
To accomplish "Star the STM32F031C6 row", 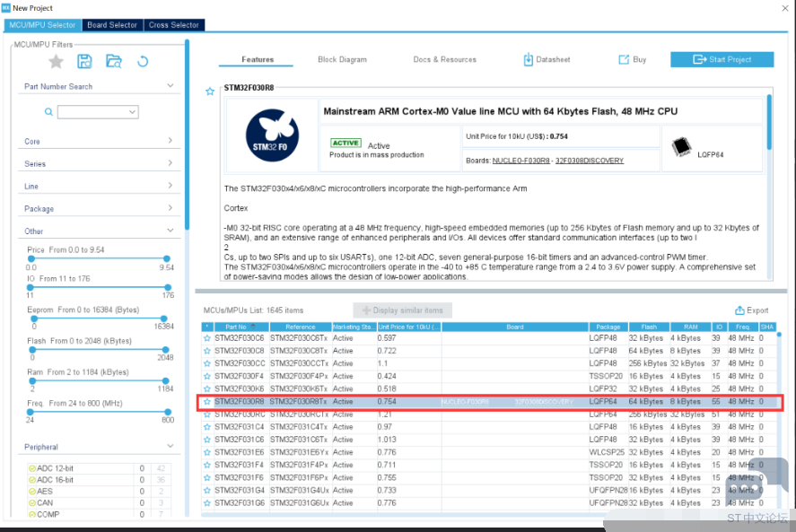I will pyautogui.click(x=207, y=440).
